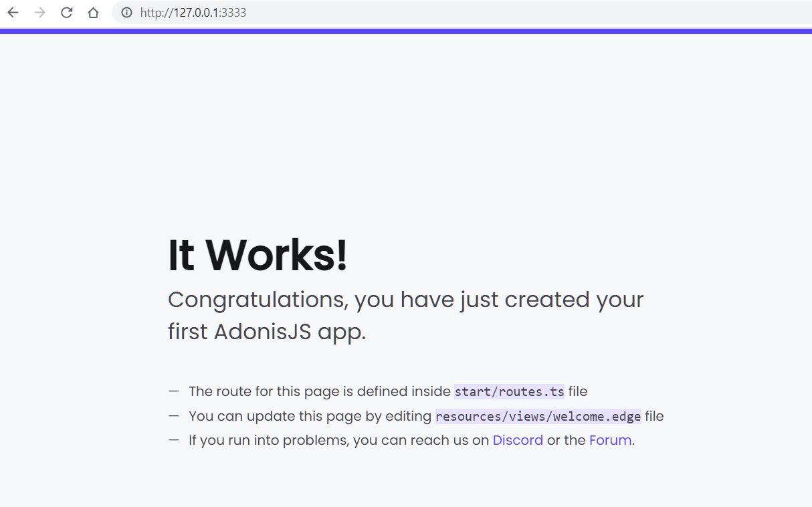Select the home button in the toolbar
This screenshot has width=812, height=507.
(92, 12)
